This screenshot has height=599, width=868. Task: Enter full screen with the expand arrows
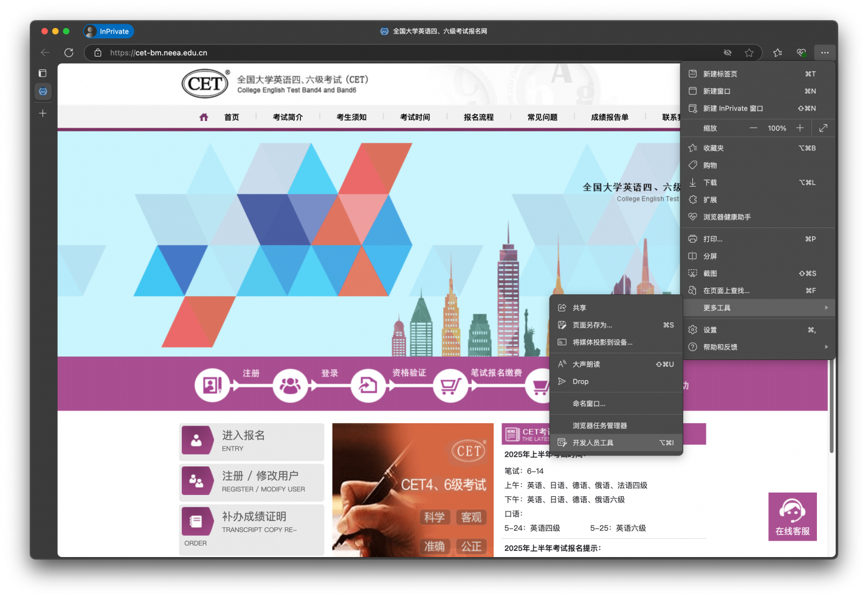click(x=824, y=128)
